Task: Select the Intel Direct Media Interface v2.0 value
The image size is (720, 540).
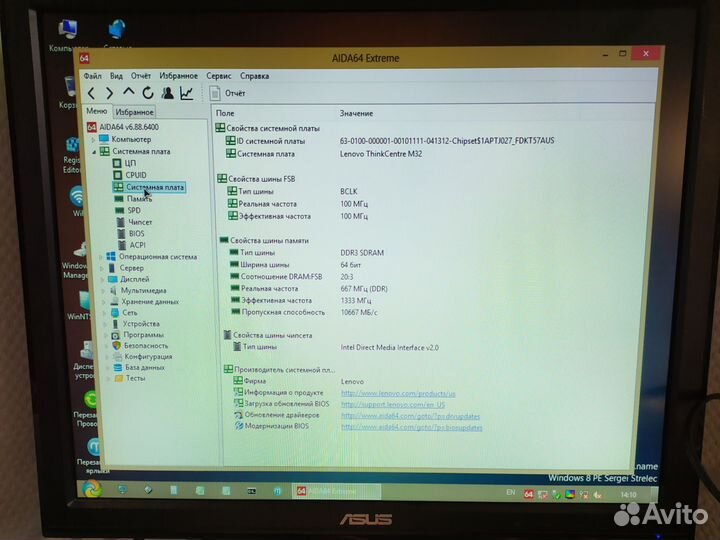Action: point(389,348)
